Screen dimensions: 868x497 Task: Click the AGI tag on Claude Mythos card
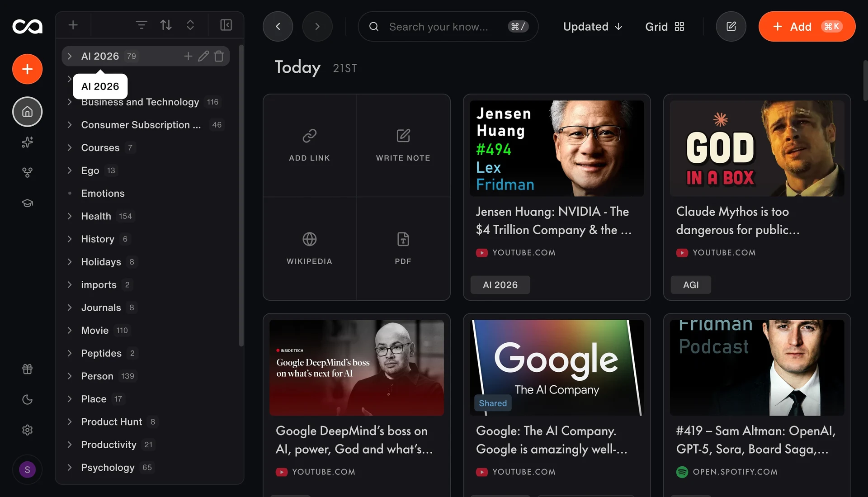click(691, 285)
